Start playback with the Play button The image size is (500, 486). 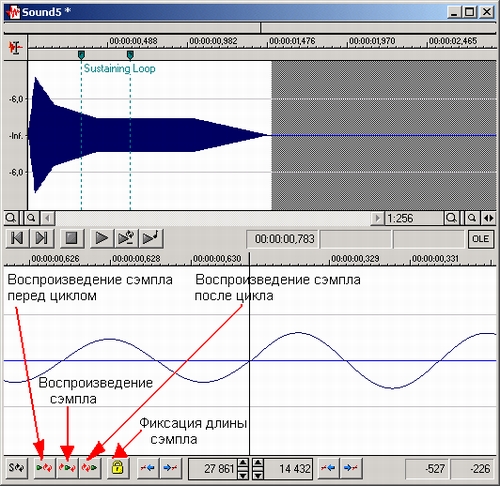coord(102,238)
